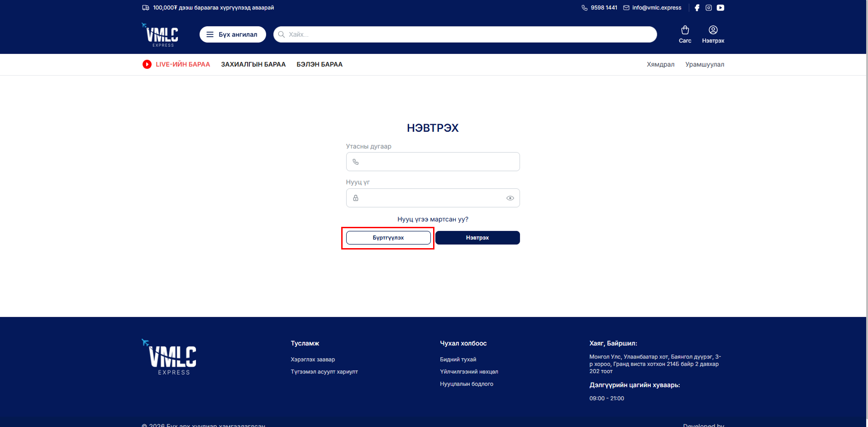
Task: Open the shopping cart (Сагс)
Action: click(x=685, y=34)
